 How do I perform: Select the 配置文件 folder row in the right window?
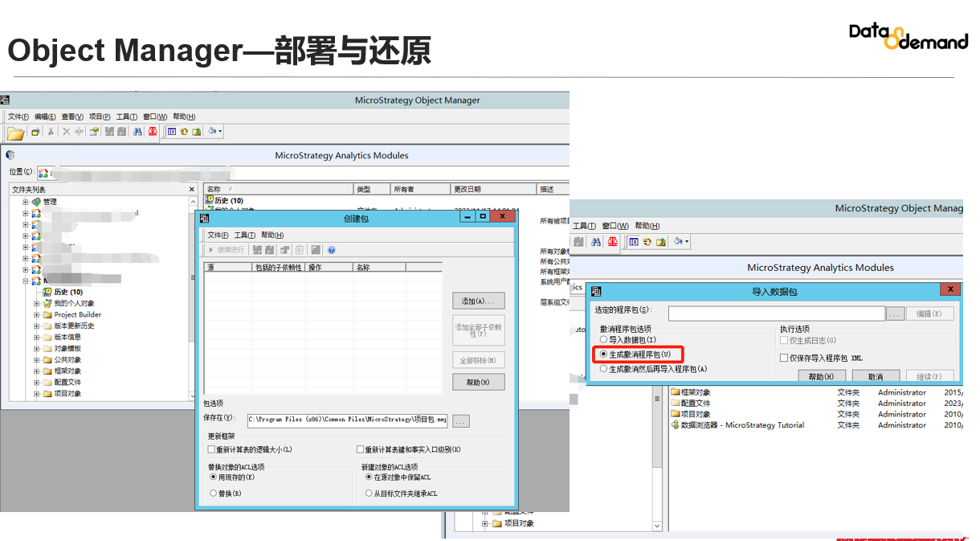point(818,404)
